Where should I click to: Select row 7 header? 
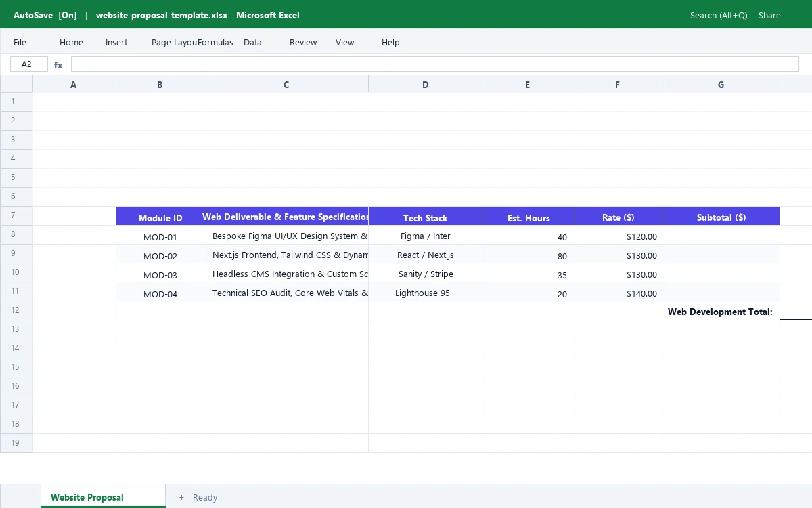[x=16, y=215]
